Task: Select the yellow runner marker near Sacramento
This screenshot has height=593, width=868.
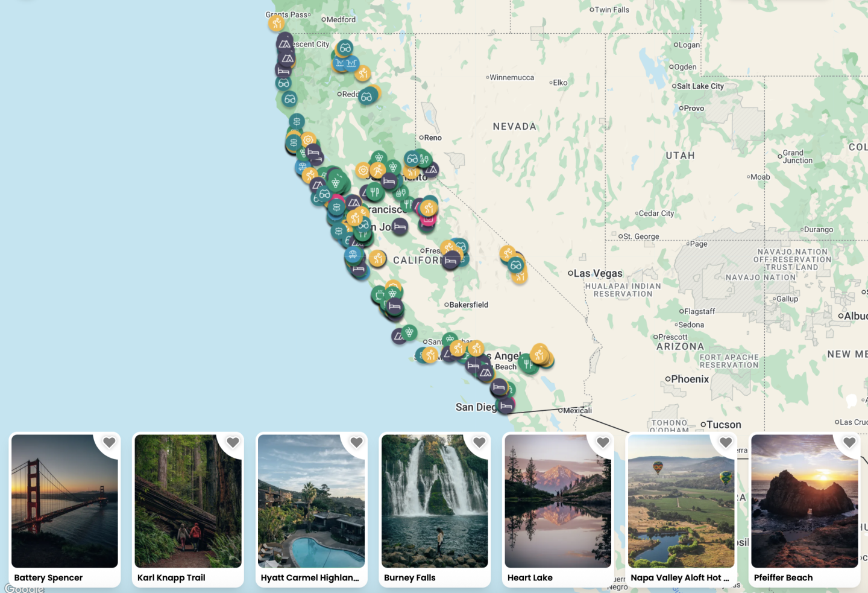Action: (378, 170)
